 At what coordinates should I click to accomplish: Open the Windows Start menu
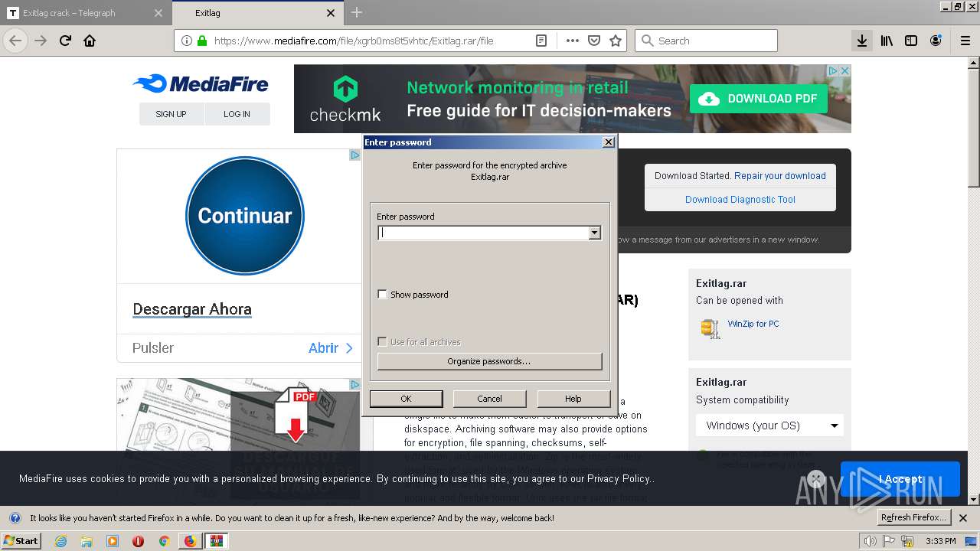[21, 541]
